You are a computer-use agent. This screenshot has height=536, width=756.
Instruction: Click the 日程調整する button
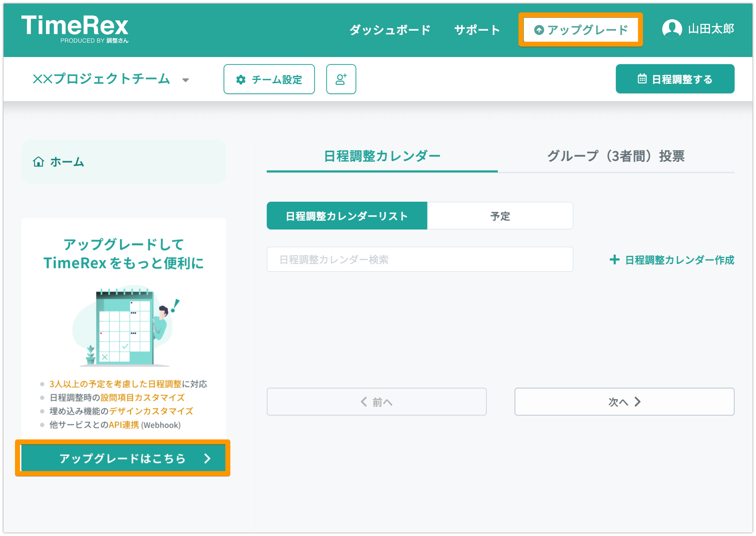click(675, 79)
